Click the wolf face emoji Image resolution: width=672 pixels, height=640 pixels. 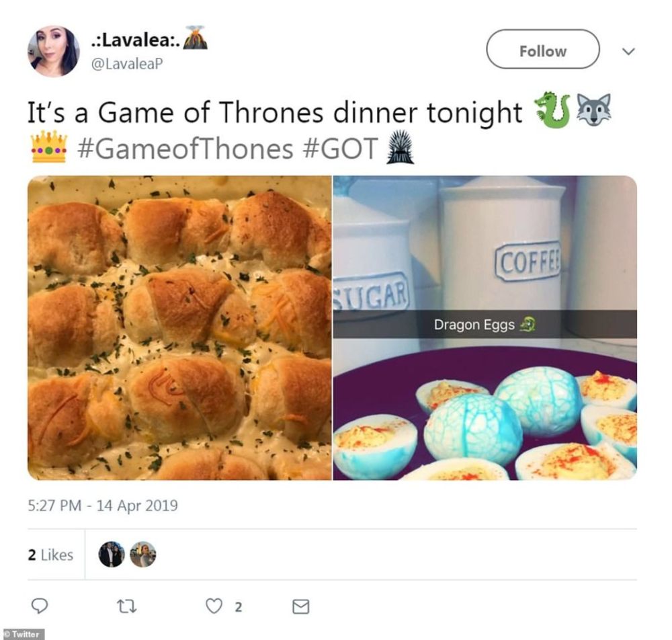point(593,110)
